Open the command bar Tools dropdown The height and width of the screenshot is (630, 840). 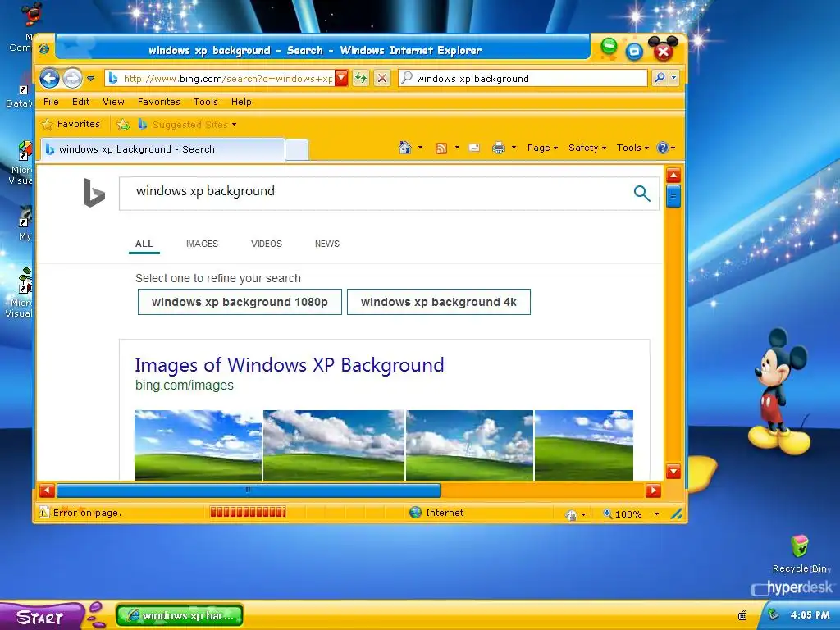pos(632,148)
